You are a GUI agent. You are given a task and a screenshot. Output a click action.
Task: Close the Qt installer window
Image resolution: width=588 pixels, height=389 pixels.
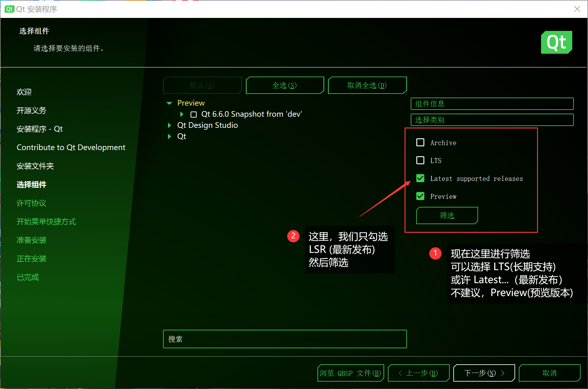point(577,9)
